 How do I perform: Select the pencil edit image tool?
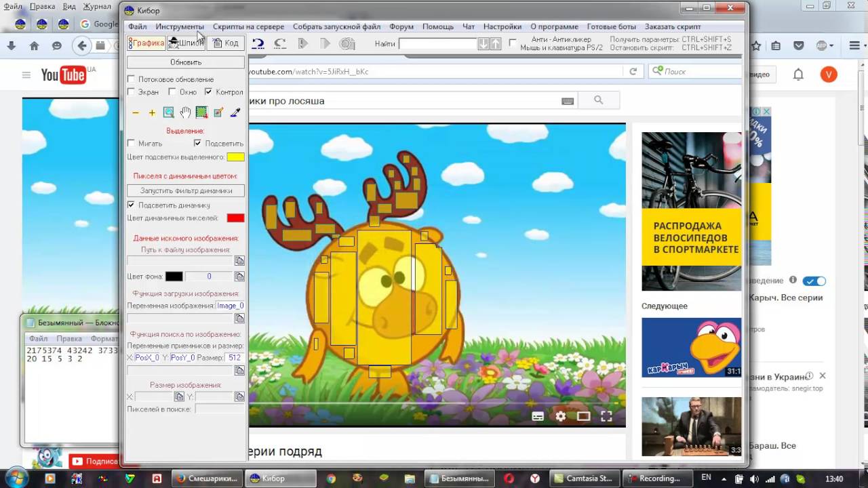[218, 113]
